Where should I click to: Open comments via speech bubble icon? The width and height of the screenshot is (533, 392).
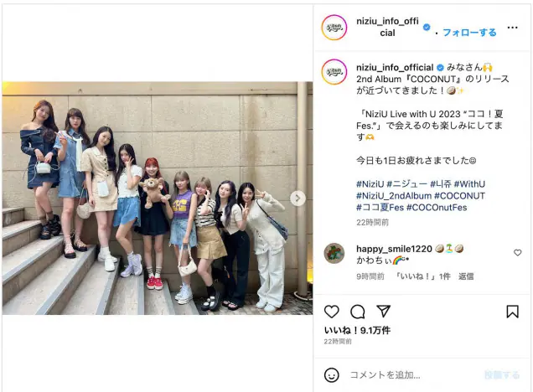point(358,312)
